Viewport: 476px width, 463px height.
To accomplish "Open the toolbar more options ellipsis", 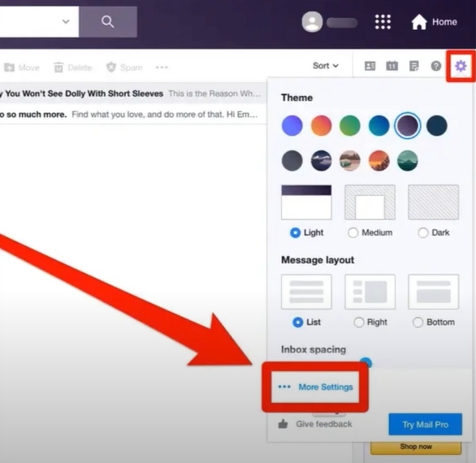I will click(162, 67).
